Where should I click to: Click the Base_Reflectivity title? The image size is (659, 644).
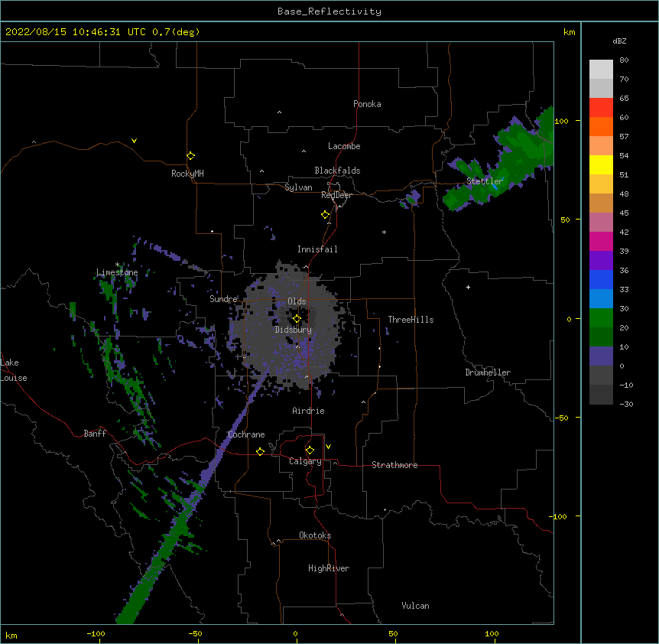tap(329, 11)
